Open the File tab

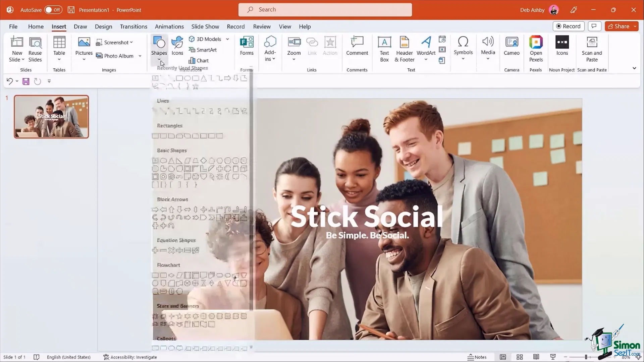(x=13, y=26)
